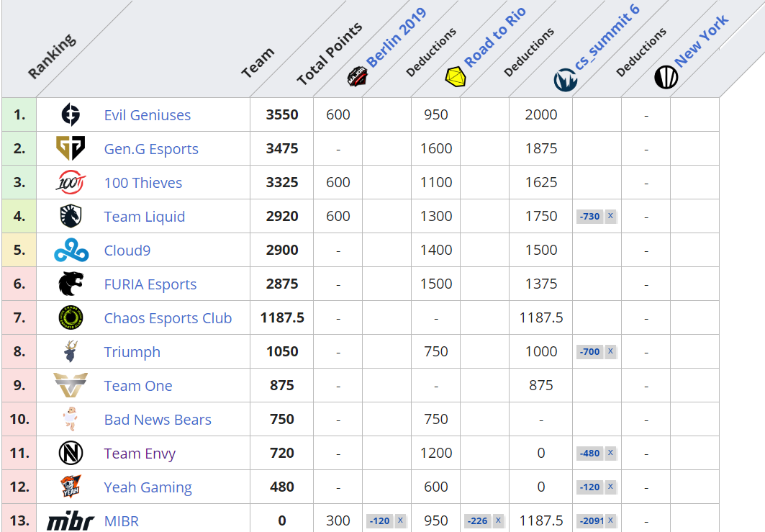Open the Road to Rio event link
Viewport: 765px width, 532px height.
coord(494,37)
